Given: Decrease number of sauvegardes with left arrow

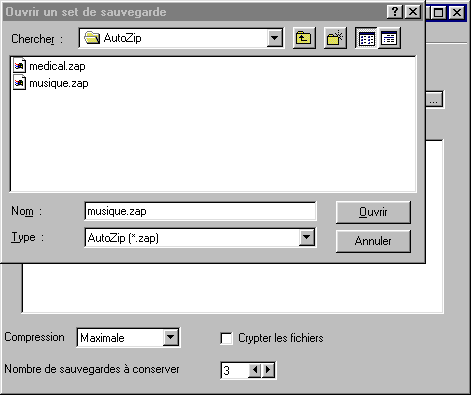Looking at the screenshot, I should point(255,370).
